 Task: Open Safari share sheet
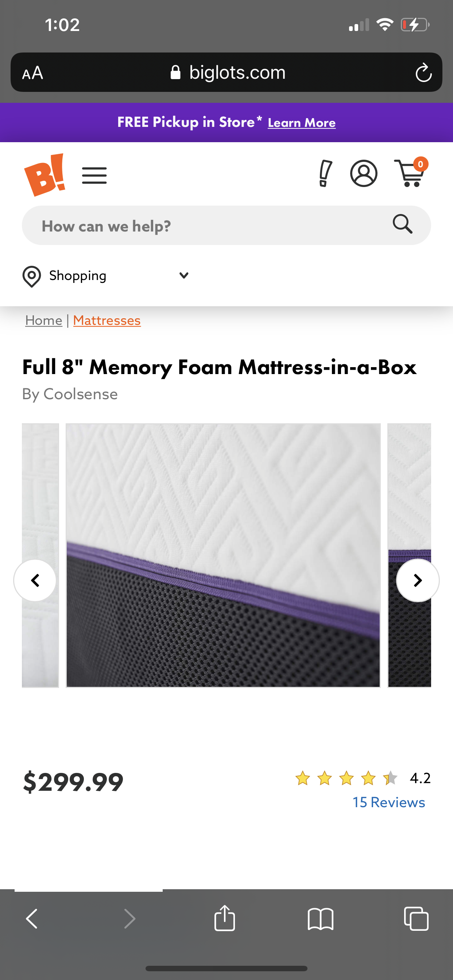(225, 918)
